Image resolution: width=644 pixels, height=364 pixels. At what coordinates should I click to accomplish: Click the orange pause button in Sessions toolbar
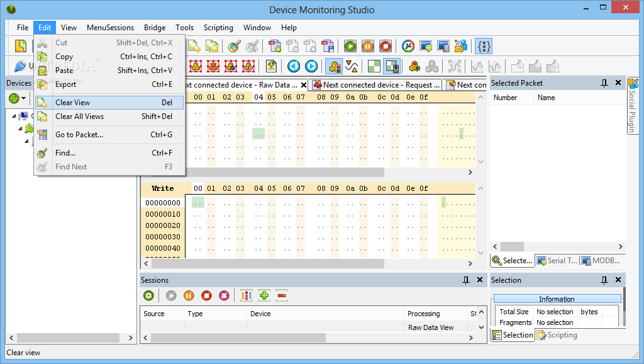coord(189,295)
